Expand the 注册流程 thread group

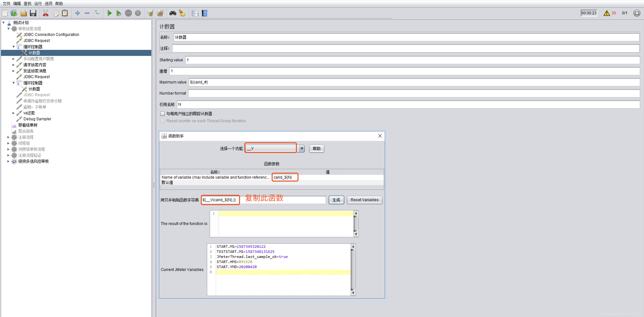point(9,137)
